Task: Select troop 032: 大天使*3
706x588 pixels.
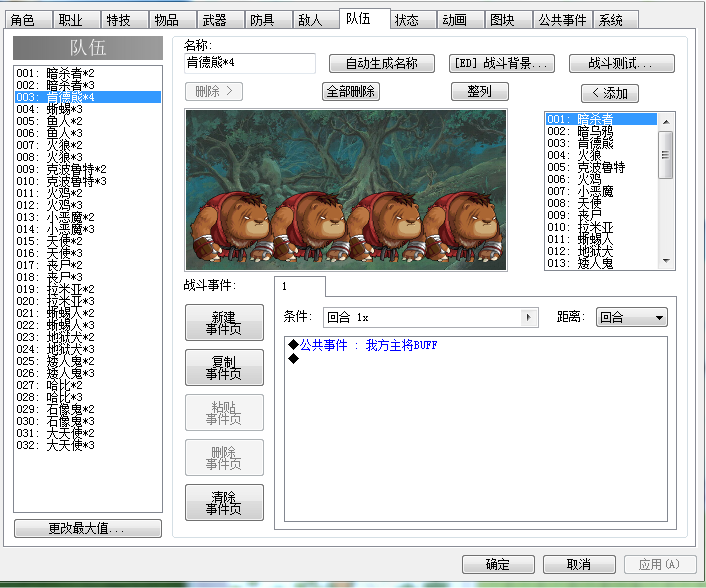Action: pyautogui.click(x=88, y=445)
